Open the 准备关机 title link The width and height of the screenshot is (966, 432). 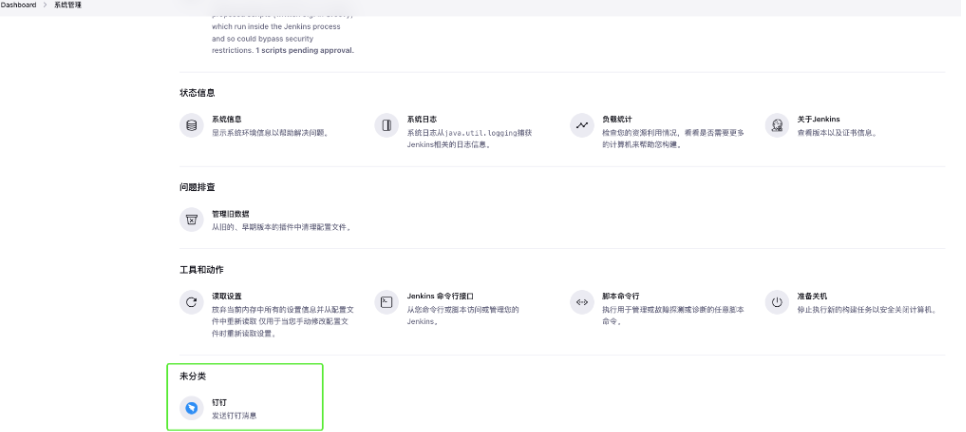pos(812,296)
